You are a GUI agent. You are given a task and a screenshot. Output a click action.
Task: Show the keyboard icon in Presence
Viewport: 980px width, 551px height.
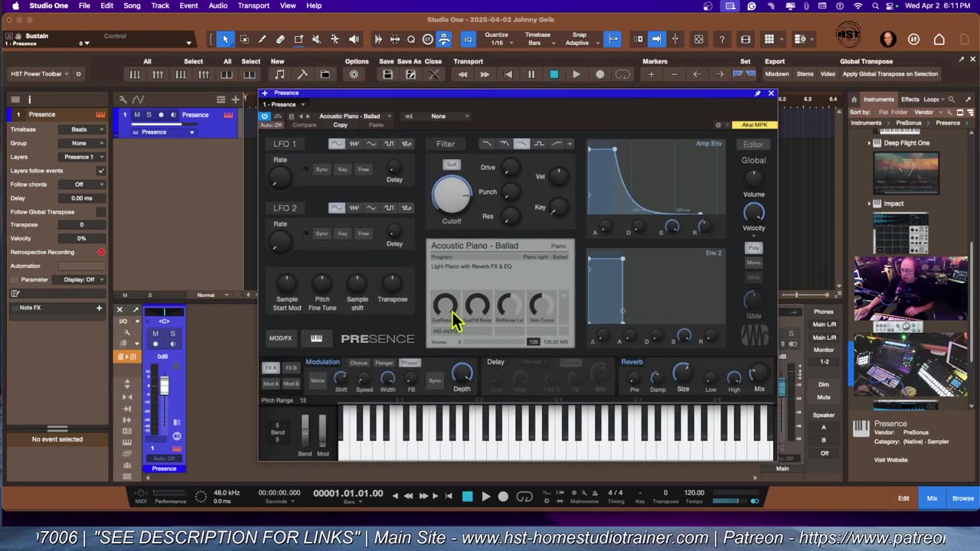click(x=316, y=338)
